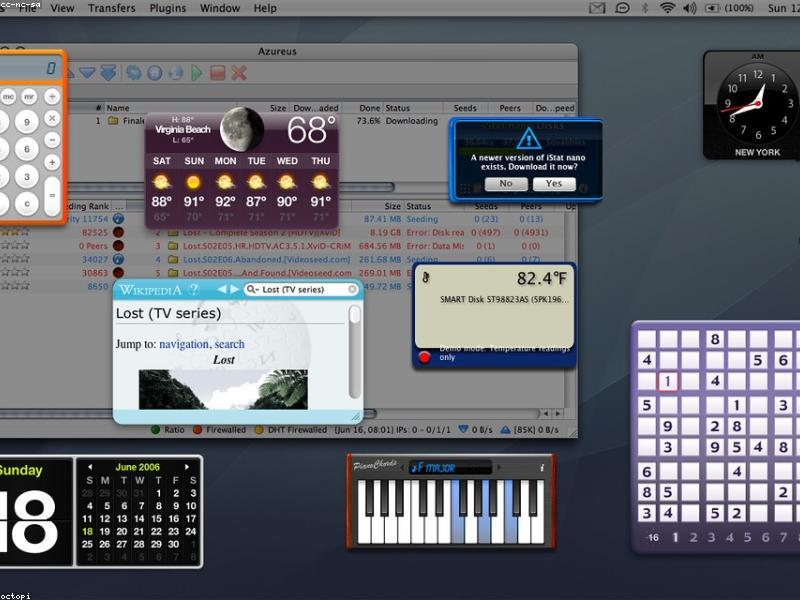Click the red stop square in the Azureus toolbar
This screenshot has width=800, height=600.
tap(217, 73)
